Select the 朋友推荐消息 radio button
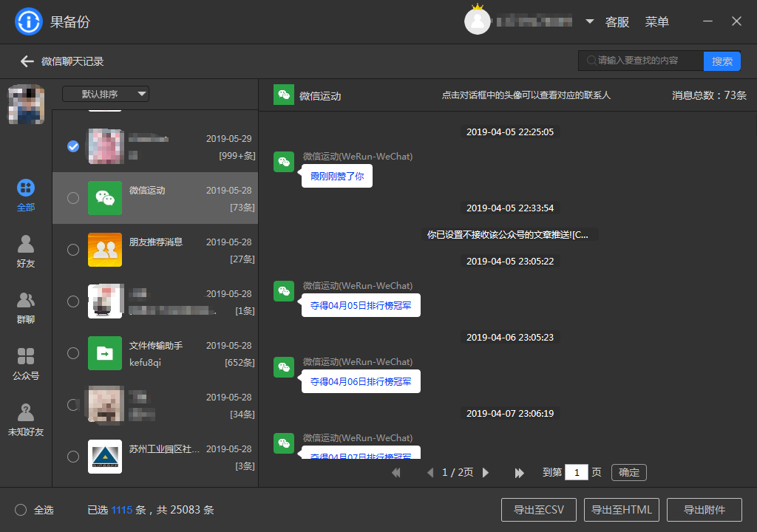 (73, 250)
